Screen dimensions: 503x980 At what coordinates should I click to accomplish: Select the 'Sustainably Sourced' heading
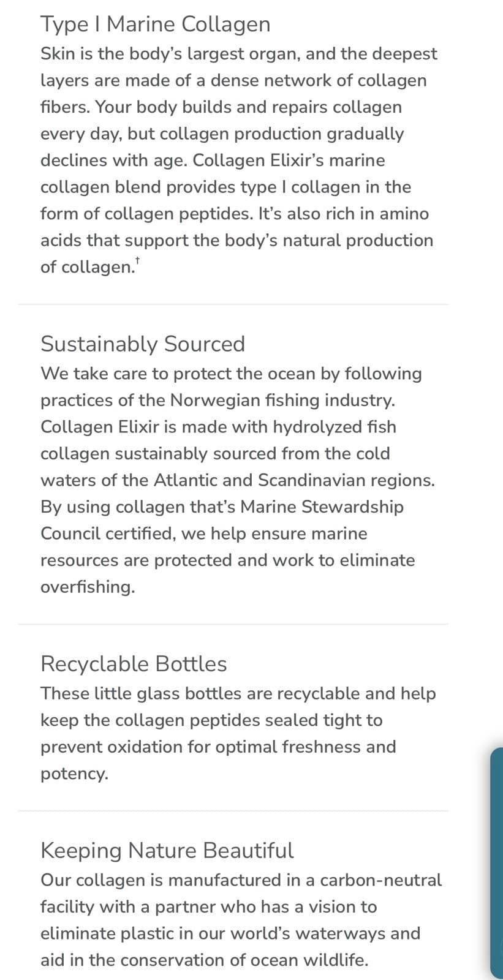coord(143,344)
